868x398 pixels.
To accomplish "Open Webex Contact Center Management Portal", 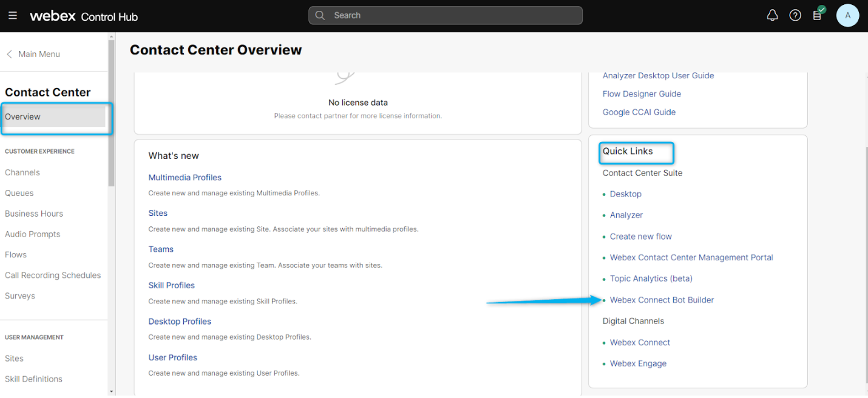I will (x=691, y=257).
